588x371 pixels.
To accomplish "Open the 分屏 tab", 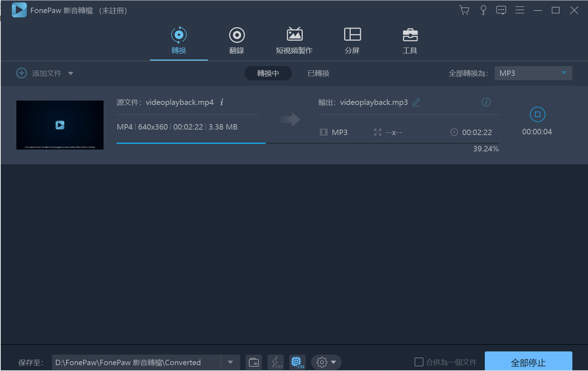I will click(352, 41).
